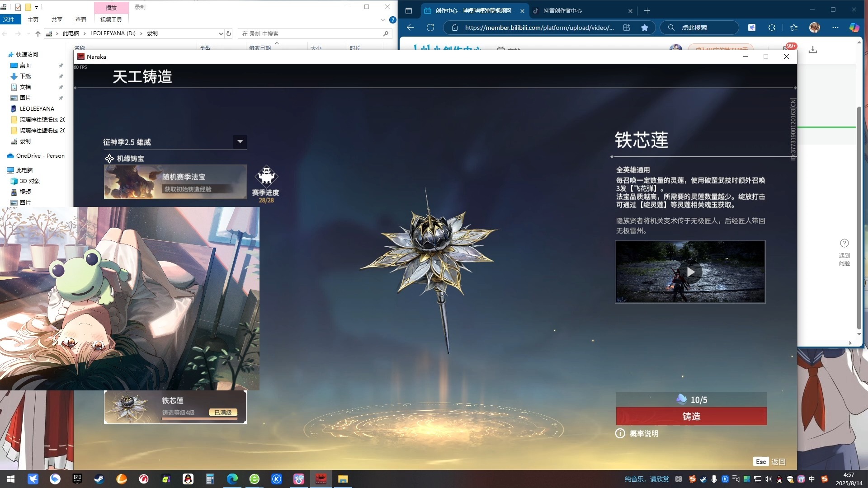The image size is (868, 488).
Task: Open the 查看 ribbon tab
Action: 81,19
